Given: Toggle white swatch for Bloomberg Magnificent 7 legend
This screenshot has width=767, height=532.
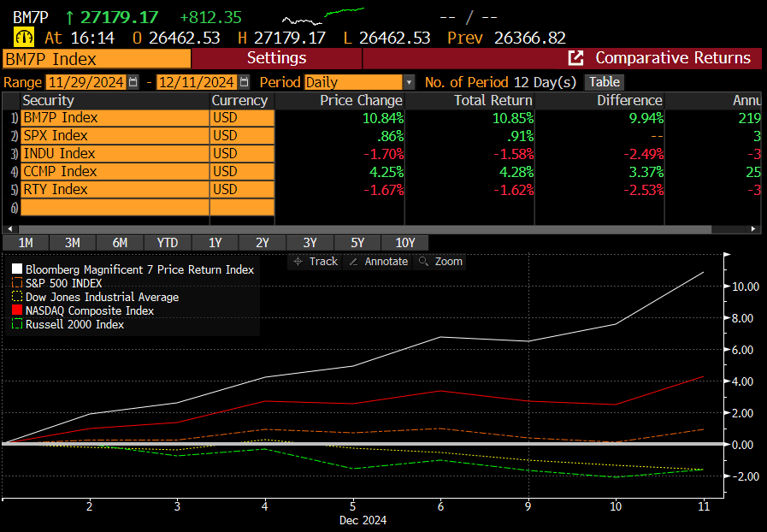Looking at the screenshot, I should point(17,269).
